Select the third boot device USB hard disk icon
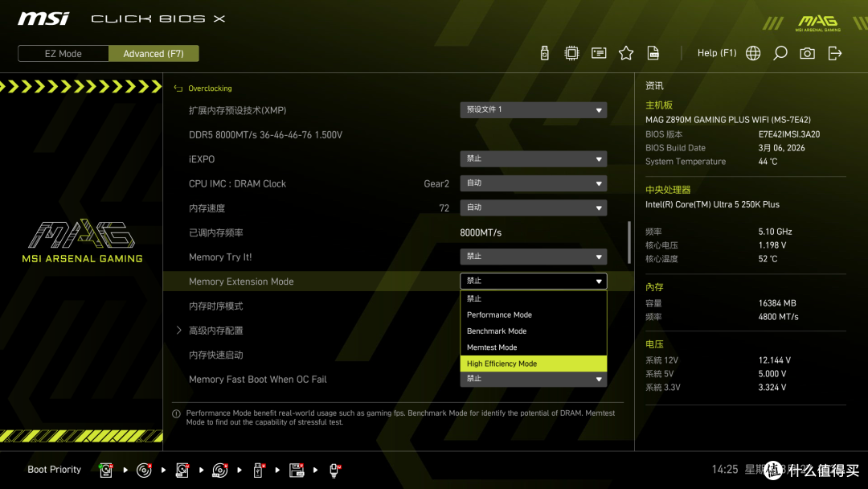 coord(182,471)
